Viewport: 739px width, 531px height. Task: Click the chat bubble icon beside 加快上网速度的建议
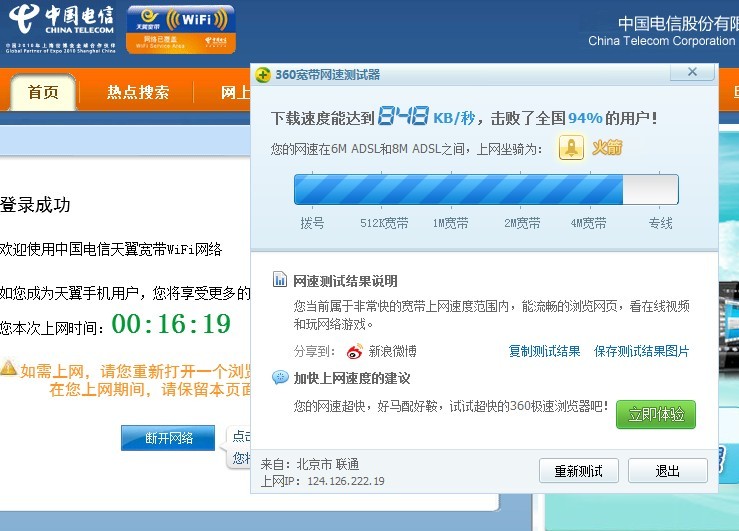click(280, 377)
